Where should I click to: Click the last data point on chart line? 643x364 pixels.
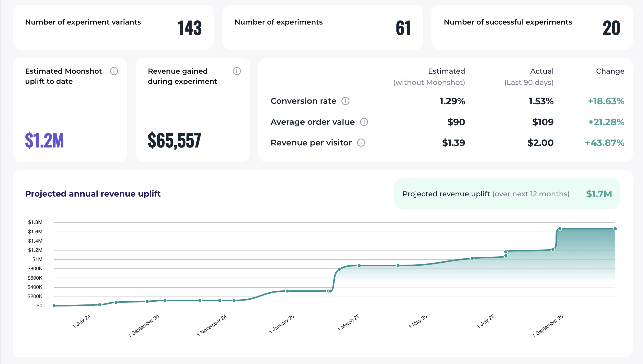pyautogui.click(x=615, y=229)
